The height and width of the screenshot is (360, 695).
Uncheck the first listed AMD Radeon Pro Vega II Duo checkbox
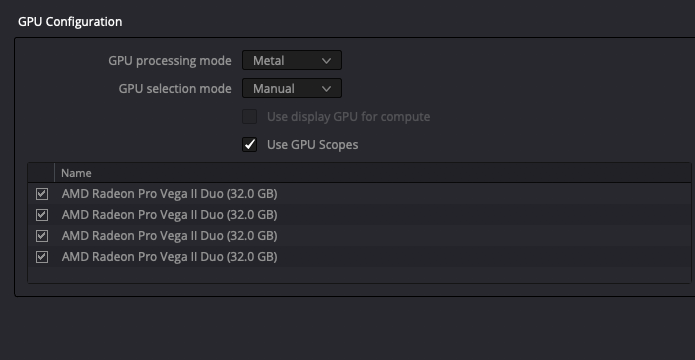point(42,194)
